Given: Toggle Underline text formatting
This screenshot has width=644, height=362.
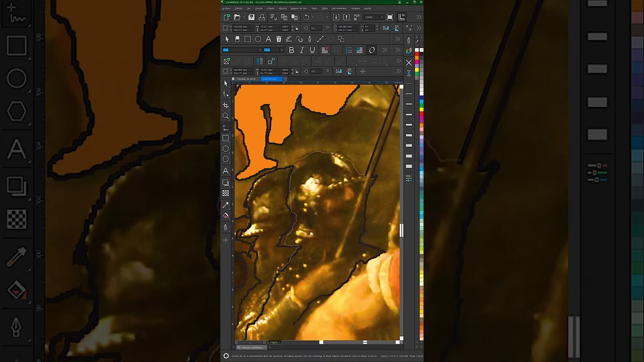Looking at the screenshot, I should point(312,50).
